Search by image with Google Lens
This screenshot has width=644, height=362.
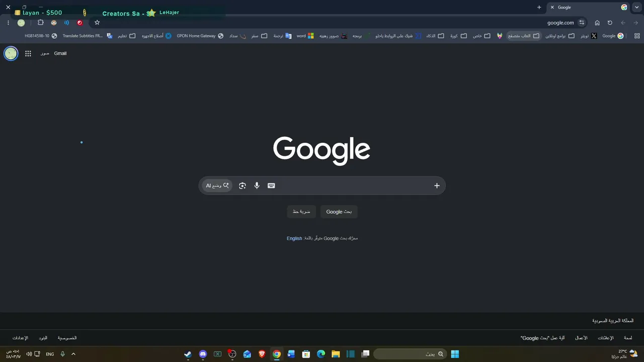(243, 186)
